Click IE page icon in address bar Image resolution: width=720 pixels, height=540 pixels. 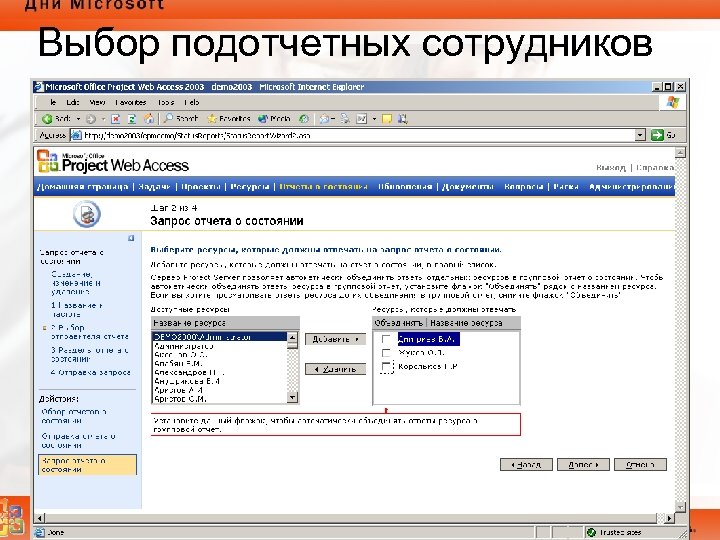pos(76,135)
